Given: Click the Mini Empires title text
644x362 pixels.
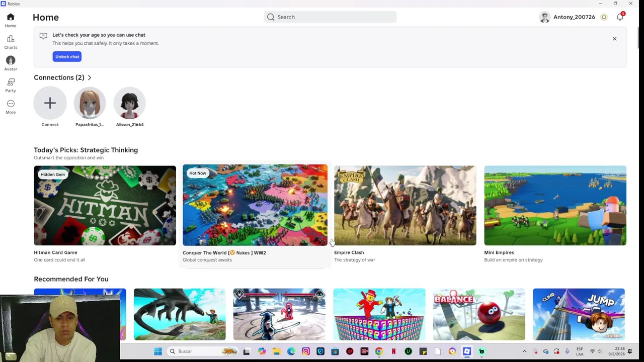Looking at the screenshot, I should point(499,252).
